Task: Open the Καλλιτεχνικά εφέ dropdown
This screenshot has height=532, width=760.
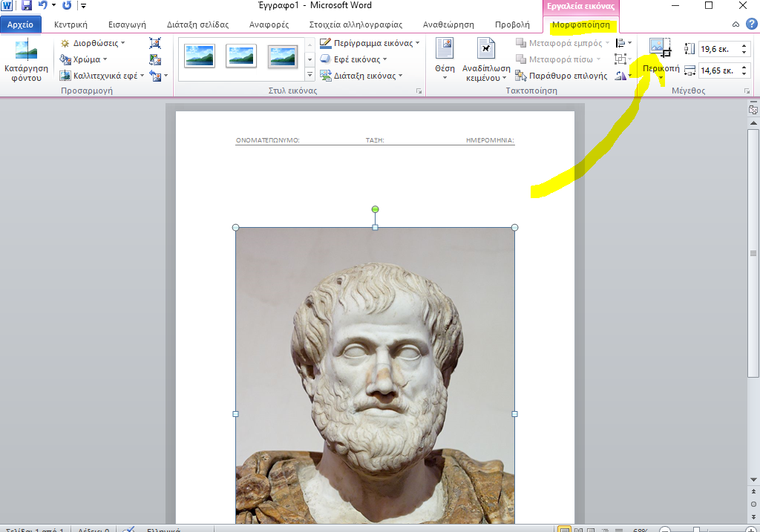Action: (x=102, y=76)
